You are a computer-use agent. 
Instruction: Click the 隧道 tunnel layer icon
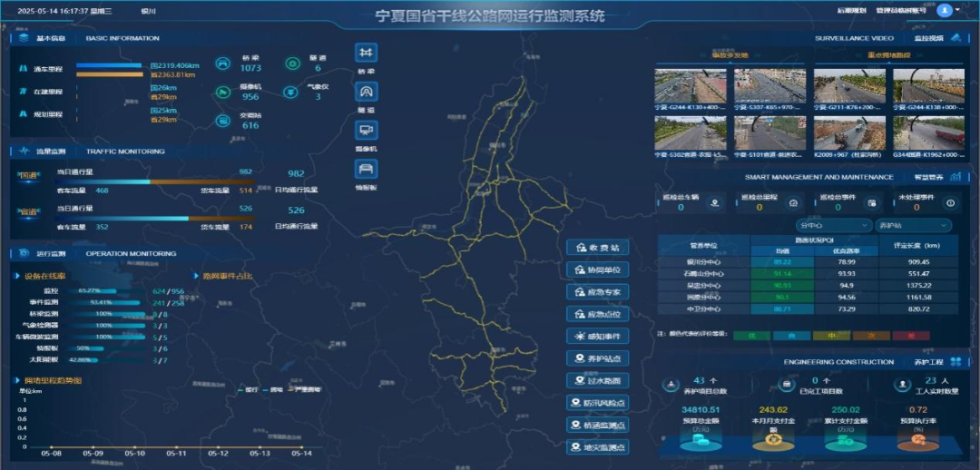[x=366, y=92]
